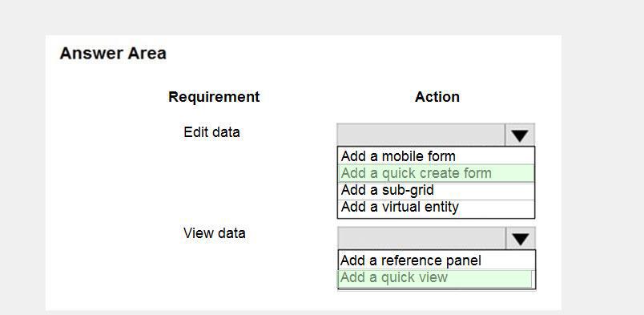Screen dimensions: 644x315
Task: Click the 'Edit data' requirement label
Action: click(211, 132)
